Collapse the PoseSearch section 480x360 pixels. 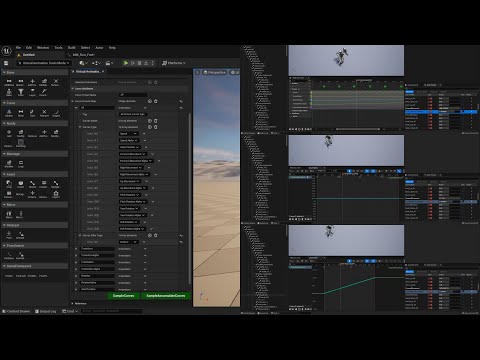click(x=4, y=246)
